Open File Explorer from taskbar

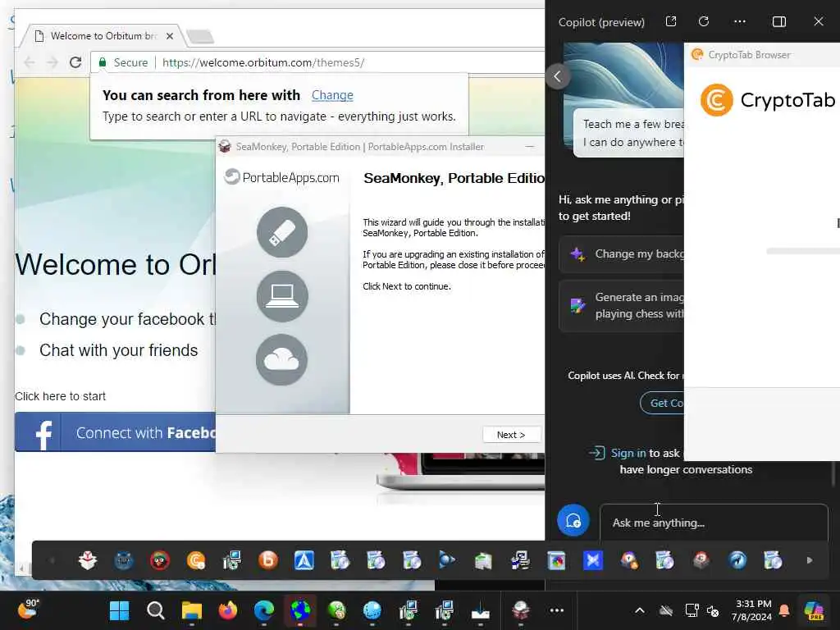[x=191, y=610]
